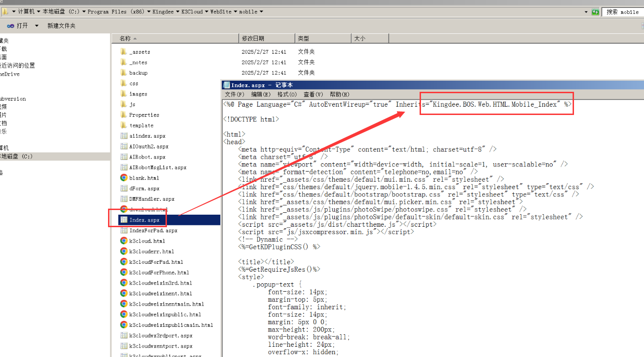Image resolution: width=644 pixels, height=357 pixels.
Task: Click the Chrome icon of k3clouderr.html
Action: coord(124,251)
